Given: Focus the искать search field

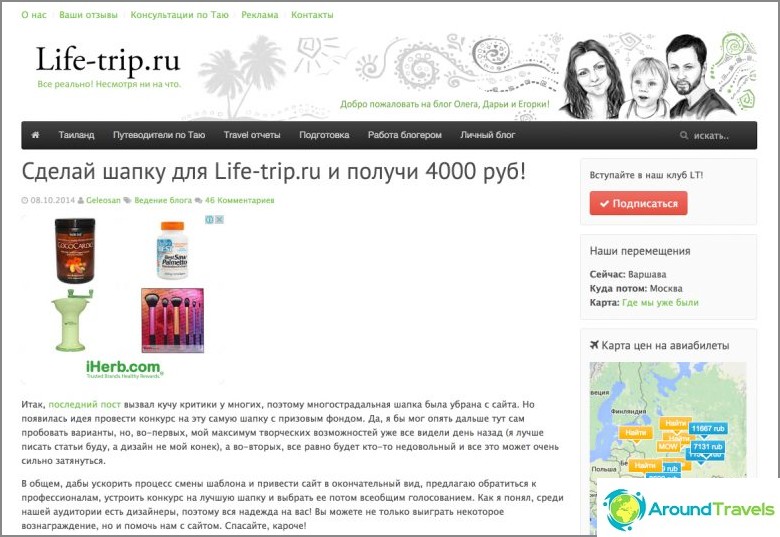Looking at the screenshot, I should 711,135.
